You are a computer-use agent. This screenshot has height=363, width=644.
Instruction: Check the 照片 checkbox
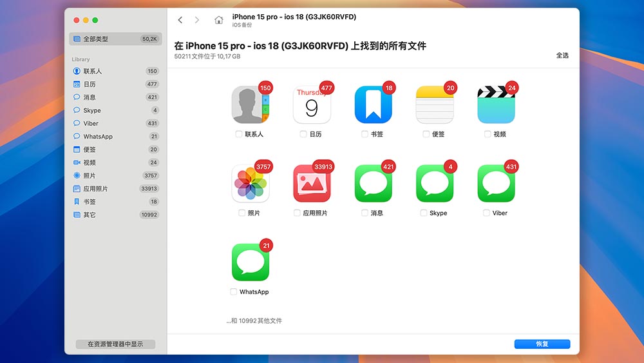coord(241,213)
